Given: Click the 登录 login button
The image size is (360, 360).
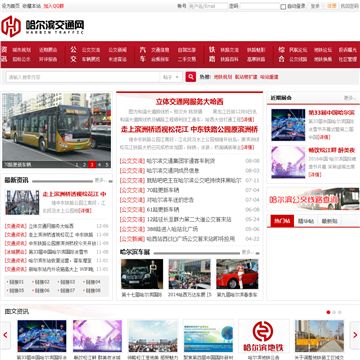Looking at the screenshot, I should [x=315, y=6].
